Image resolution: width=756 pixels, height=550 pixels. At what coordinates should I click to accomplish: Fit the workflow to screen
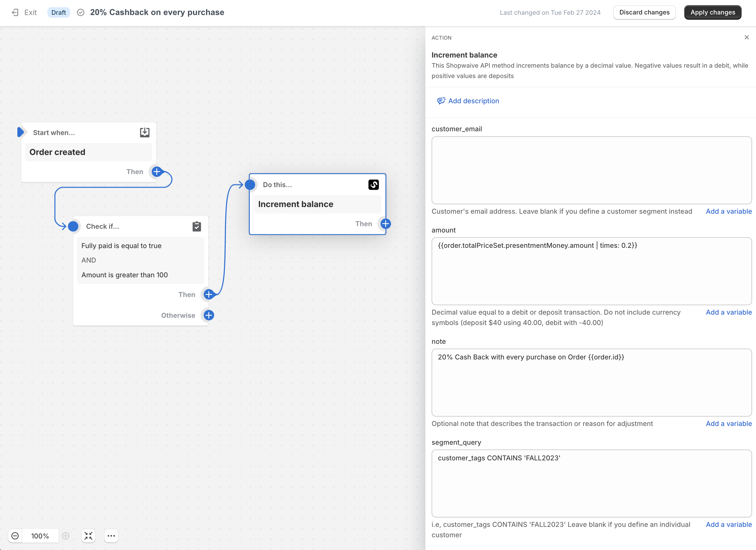click(x=88, y=536)
